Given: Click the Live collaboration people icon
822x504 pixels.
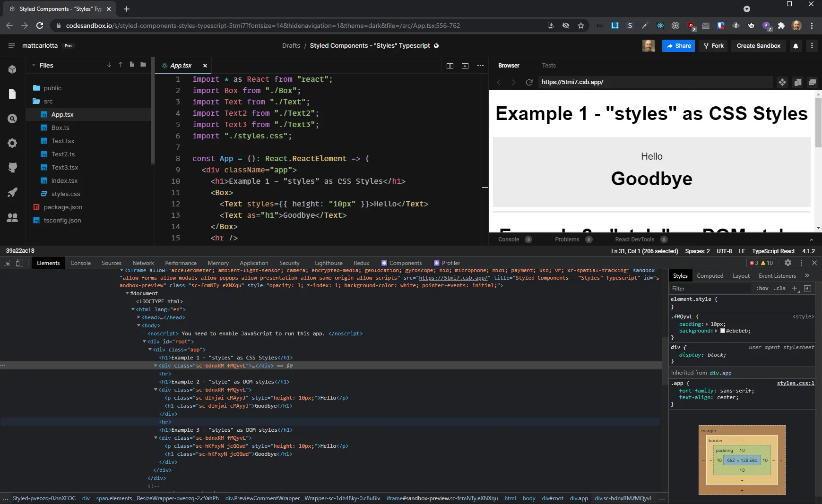Looking at the screenshot, I should 12,218.
